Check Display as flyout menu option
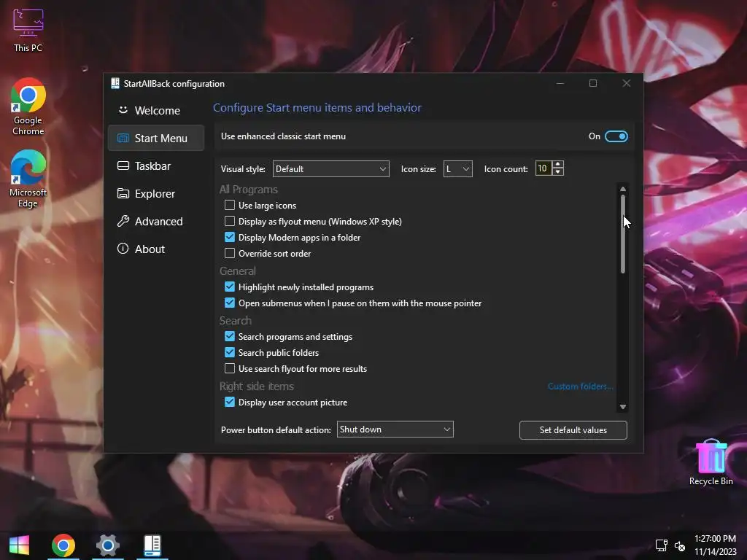The image size is (747, 560). [230, 222]
